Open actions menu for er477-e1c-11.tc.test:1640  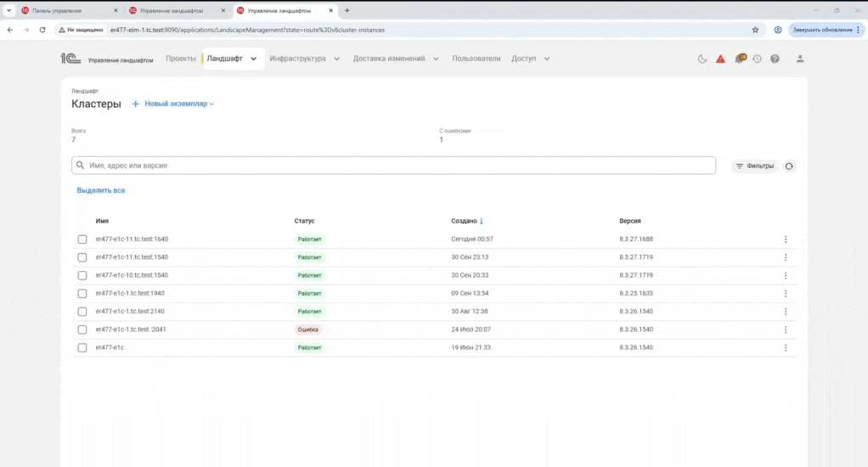786,239
